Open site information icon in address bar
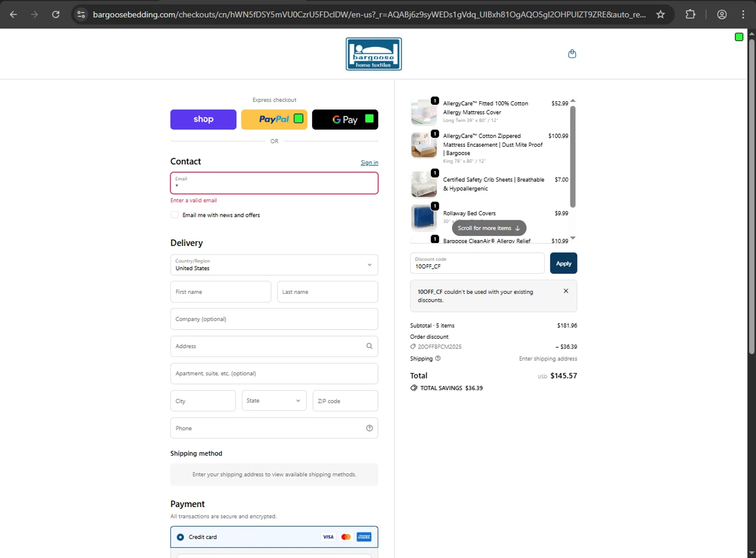 point(81,15)
